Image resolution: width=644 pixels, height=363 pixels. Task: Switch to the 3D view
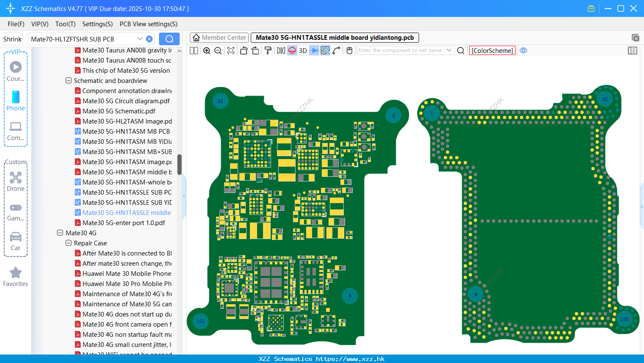tap(303, 51)
